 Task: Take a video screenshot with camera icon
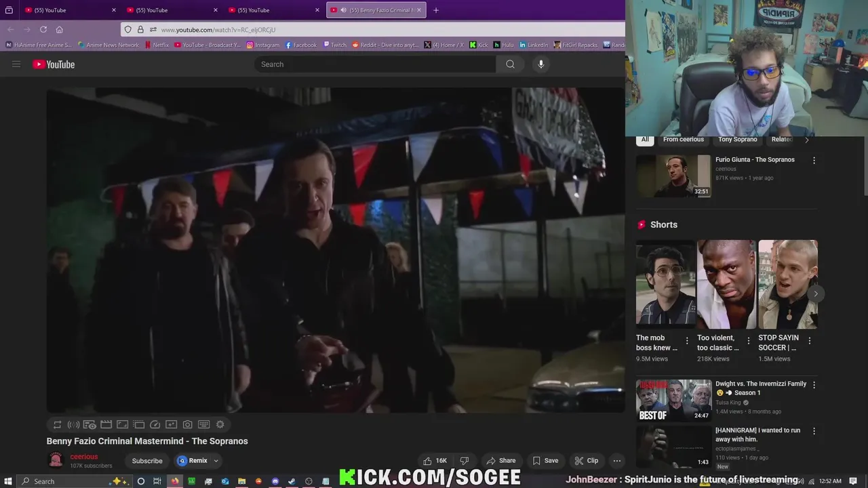point(187,424)
